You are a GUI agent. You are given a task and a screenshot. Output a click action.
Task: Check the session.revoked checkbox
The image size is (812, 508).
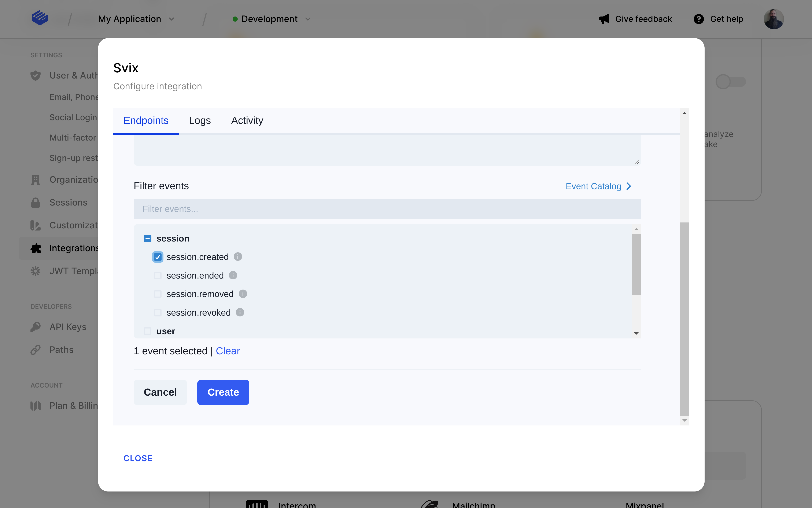(x=158, y=312)
